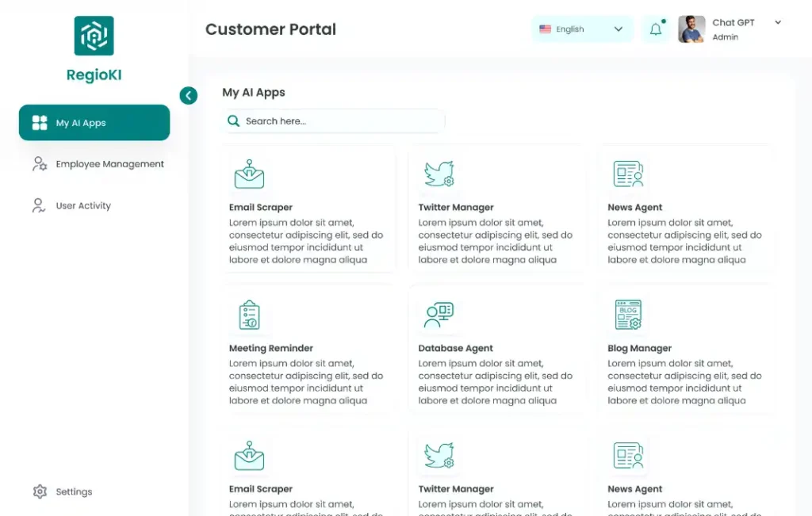Click the Database Agent icon
Viewport: 812px width, 516px height.
(439, 315)
